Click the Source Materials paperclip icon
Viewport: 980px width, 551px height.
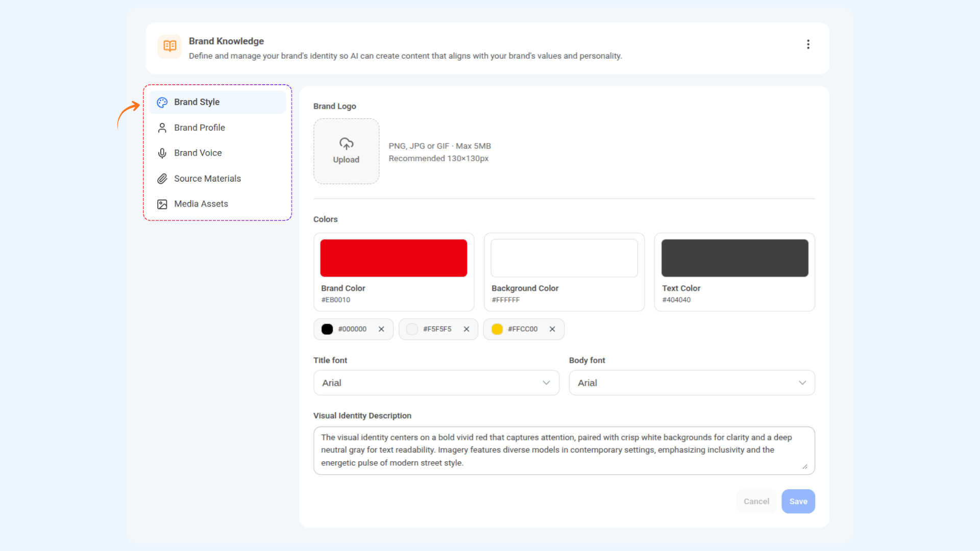(x=162, y=179)
